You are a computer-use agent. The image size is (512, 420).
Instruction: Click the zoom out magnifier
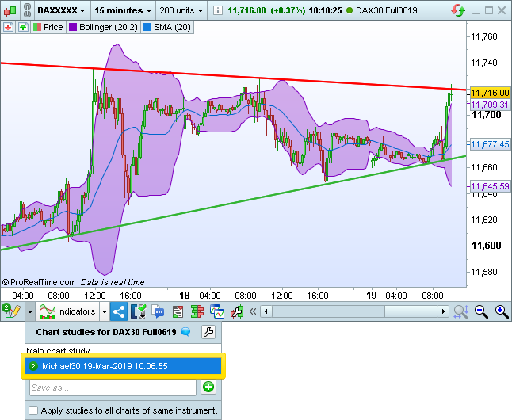tap(482, 311)
